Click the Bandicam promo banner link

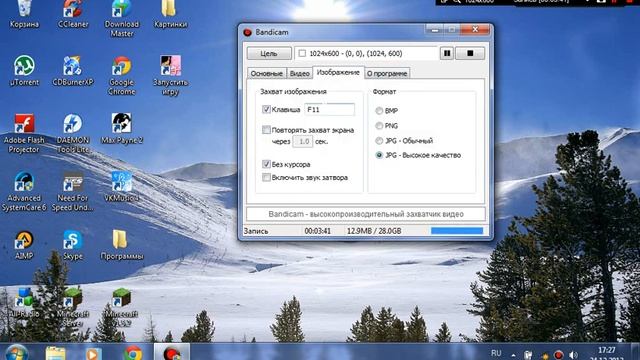click(366, 214)
